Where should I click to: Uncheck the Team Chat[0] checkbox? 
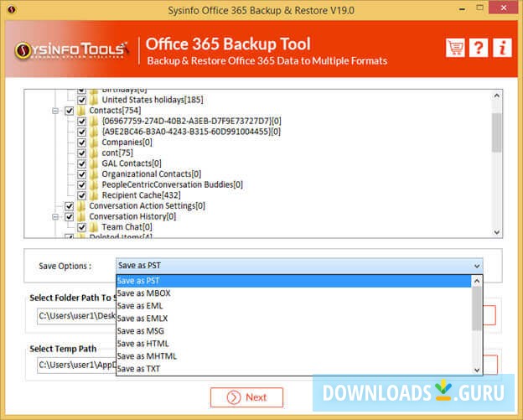coord(82,227)
